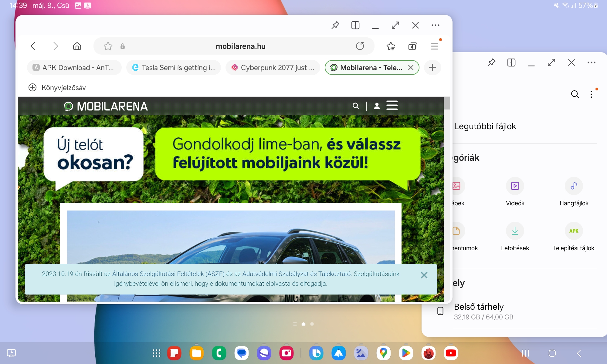Open Gallery app in dock

click(361, 353)
